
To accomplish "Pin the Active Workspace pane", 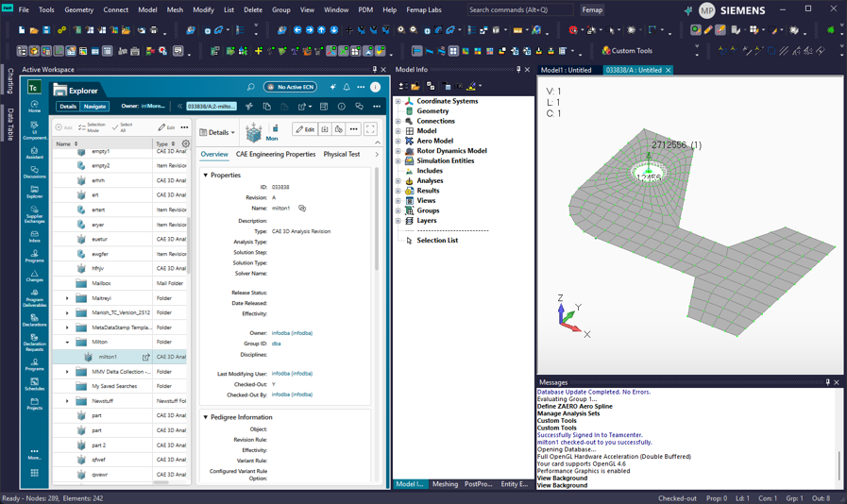I will click(x=374, y=69).
